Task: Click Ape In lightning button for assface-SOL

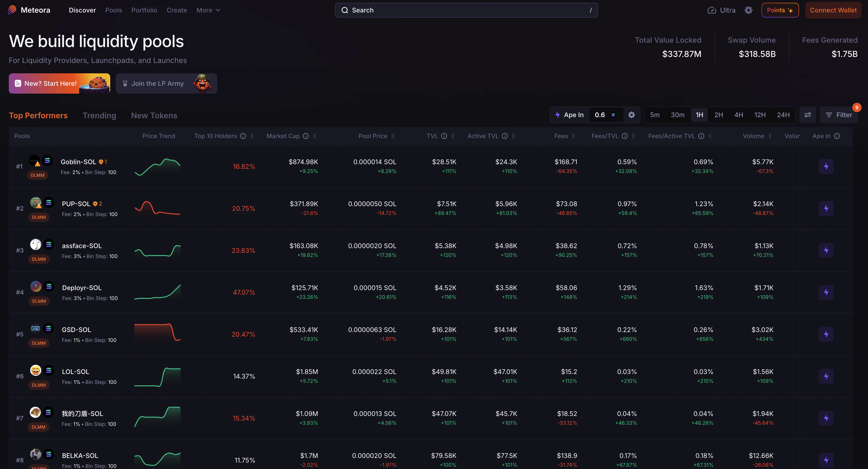Action: [x=826, y=250]
